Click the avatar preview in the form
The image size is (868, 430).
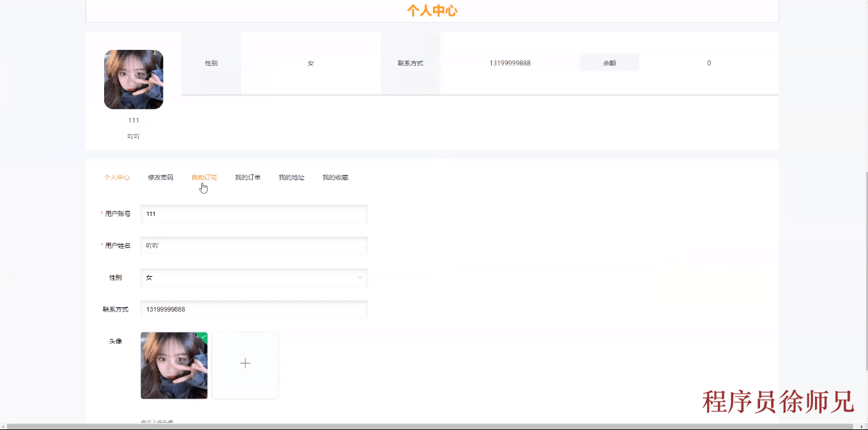click(x=174, y=365)
